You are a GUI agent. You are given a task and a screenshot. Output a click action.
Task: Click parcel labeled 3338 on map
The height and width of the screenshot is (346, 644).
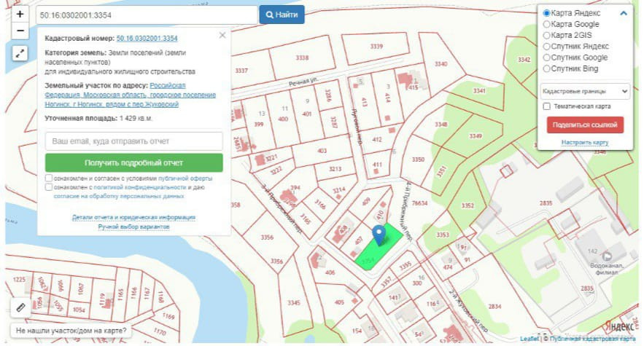point(302,58)
